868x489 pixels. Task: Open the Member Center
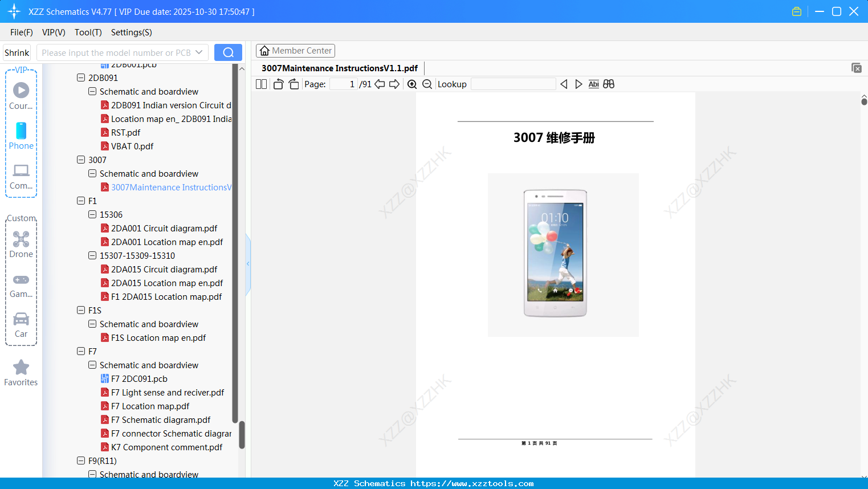(x=295, y=51)
